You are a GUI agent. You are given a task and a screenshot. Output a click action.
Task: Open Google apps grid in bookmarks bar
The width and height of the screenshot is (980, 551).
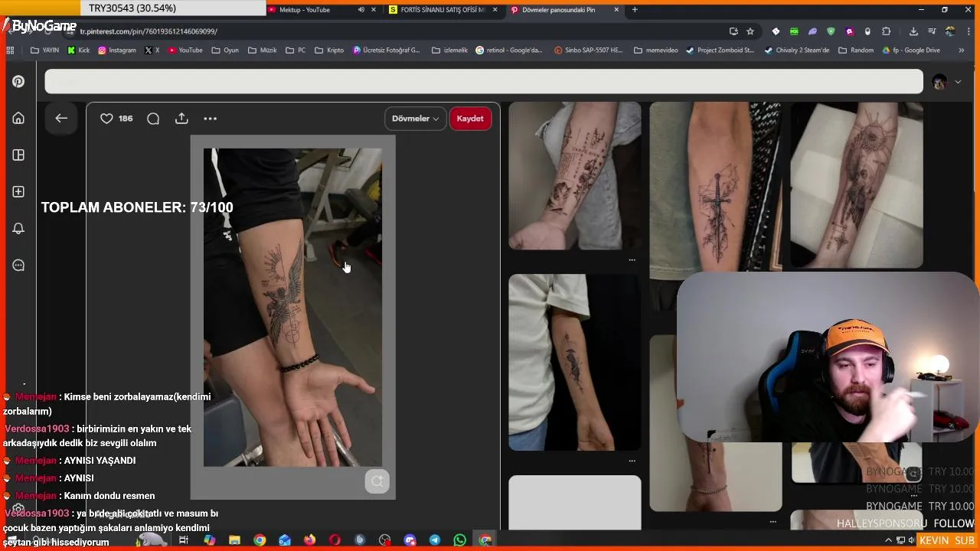10,51
